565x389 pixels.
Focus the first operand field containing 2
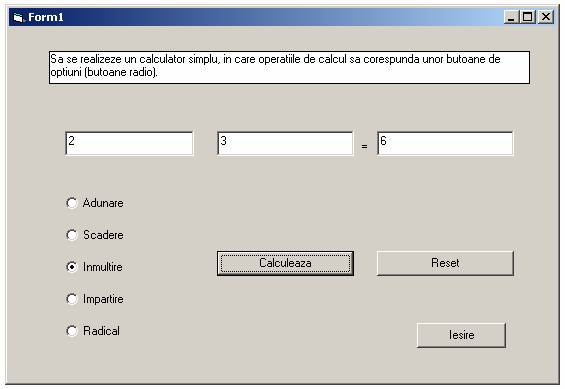pyautogui.click(x=129, y=143)
